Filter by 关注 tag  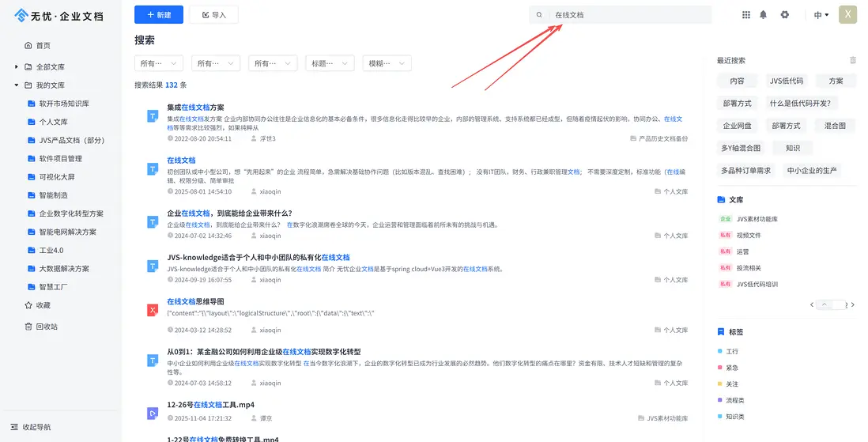click(x=732, y=383)
